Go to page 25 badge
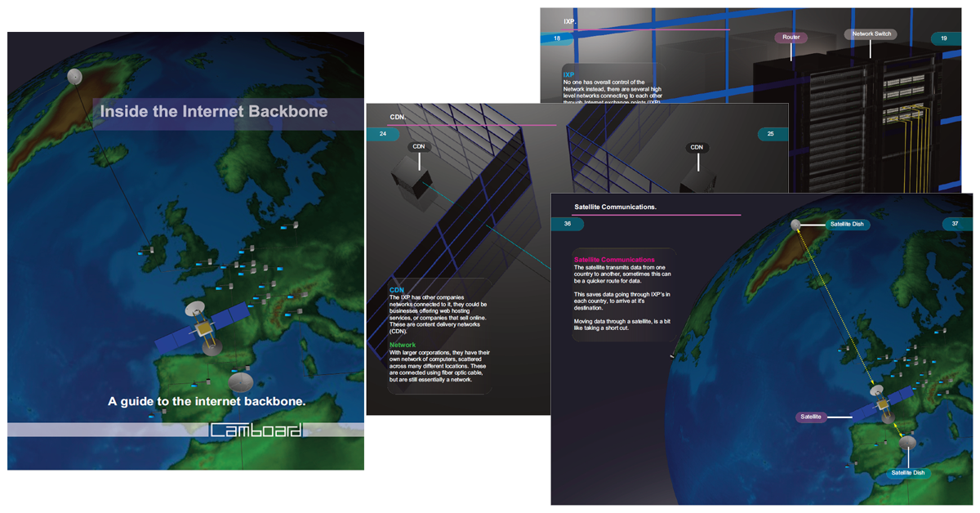 [x=772, y=133]
